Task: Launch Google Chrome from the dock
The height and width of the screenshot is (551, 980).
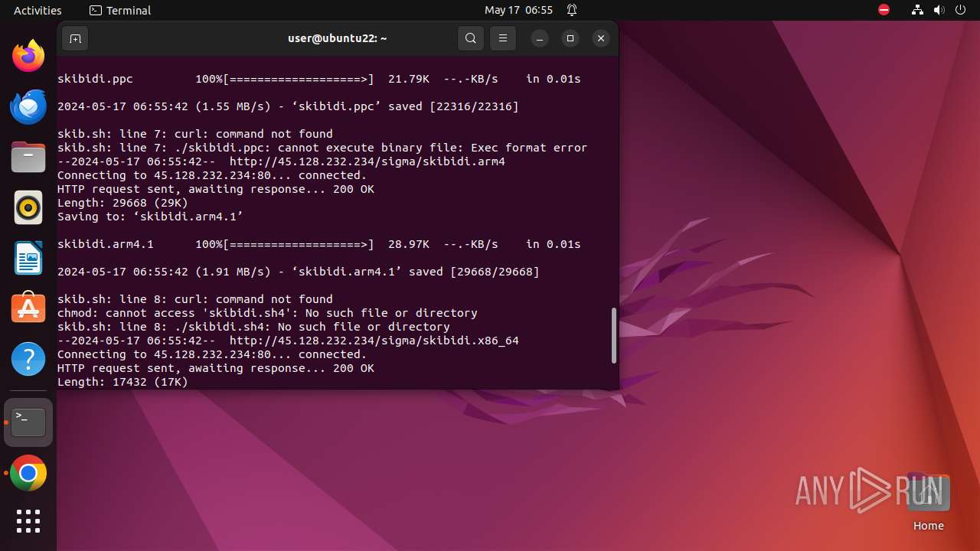Action: point(28,474)
